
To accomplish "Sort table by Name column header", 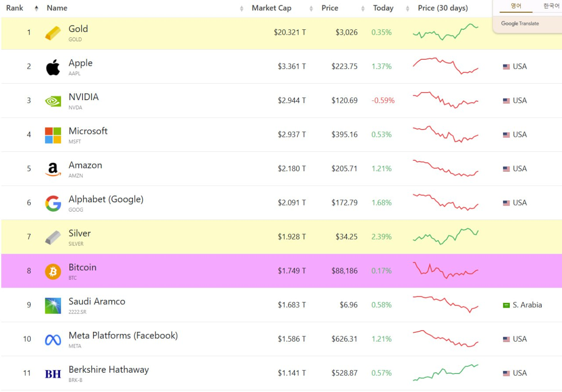I will 57,8.
